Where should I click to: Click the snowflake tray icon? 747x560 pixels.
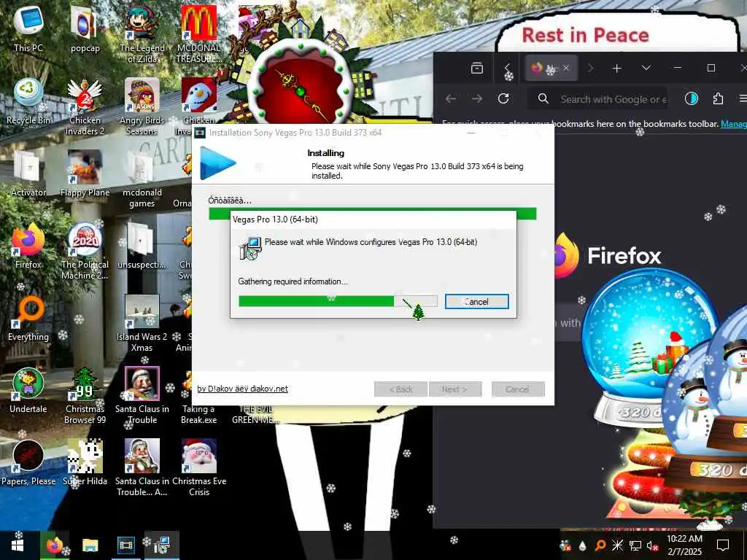(617, 545)
